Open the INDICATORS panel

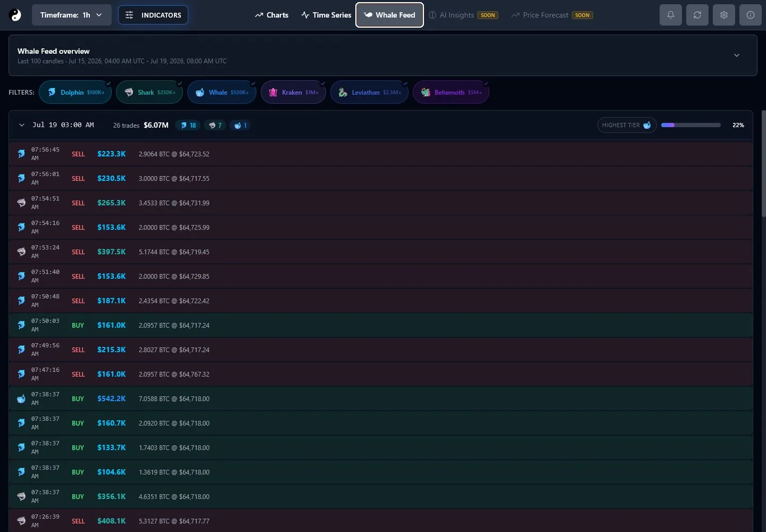coord(153,15)
